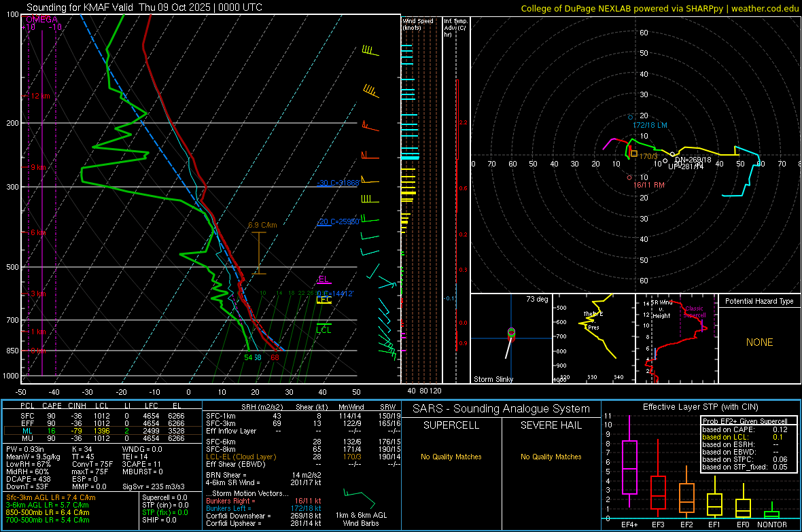Select Sfc-3km AGL LR = 7.4 C/km
The image size is (802, 532).
click(x=51, y=497)
